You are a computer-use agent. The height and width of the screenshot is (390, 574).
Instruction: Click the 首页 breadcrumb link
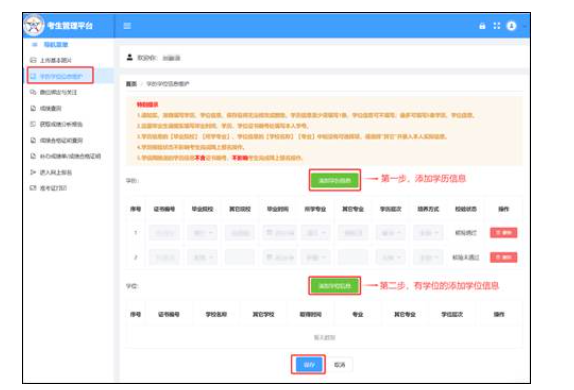coord(131,84)
